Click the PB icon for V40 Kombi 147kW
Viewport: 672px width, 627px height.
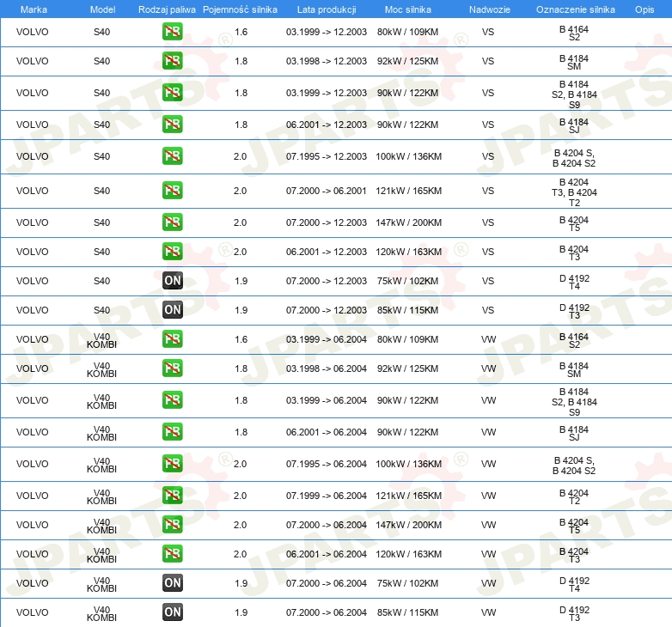[172, 525]
